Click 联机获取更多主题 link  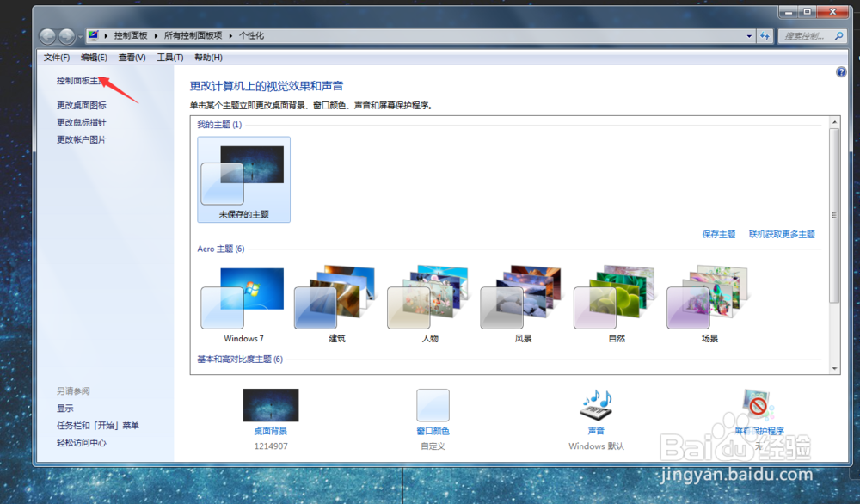tap(781, 233)
